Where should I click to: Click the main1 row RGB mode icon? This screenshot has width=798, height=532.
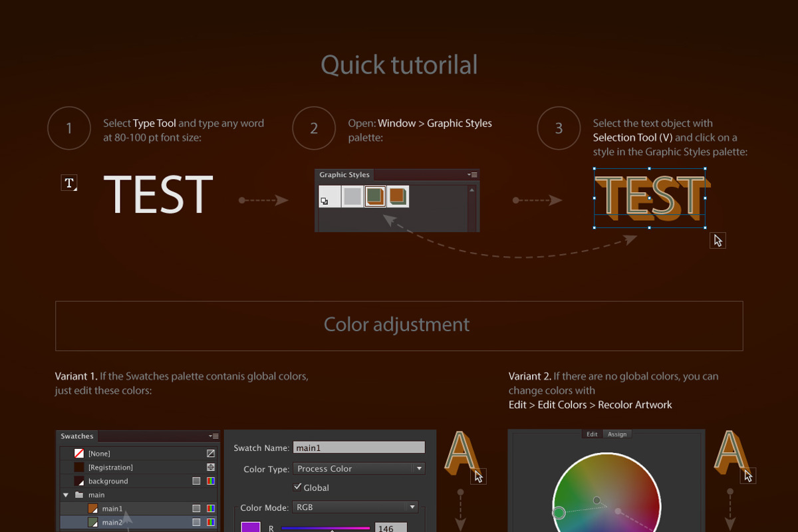[x=211, y=509]
